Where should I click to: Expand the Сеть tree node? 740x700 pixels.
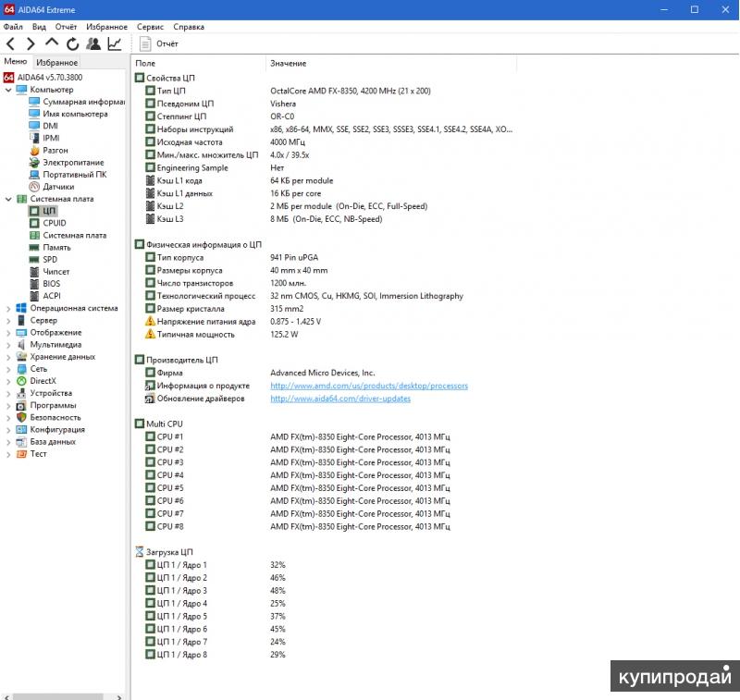(8, 369)
